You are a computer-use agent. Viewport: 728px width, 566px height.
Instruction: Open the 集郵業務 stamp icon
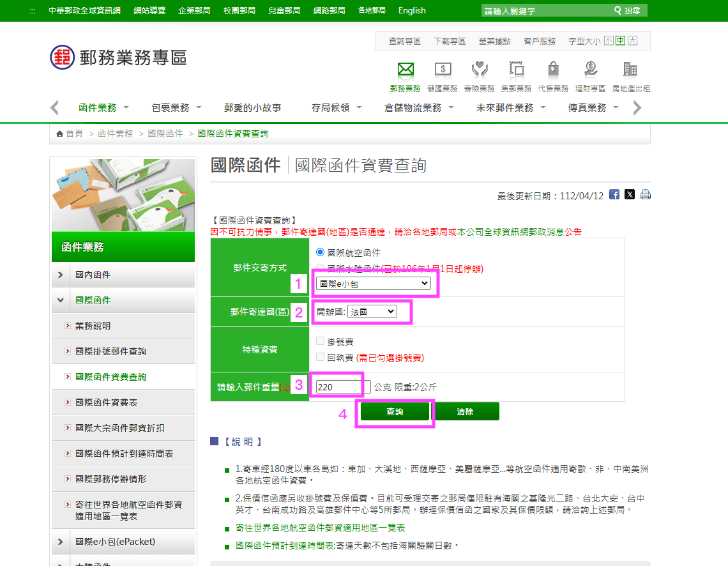click(x=516, y=70)
